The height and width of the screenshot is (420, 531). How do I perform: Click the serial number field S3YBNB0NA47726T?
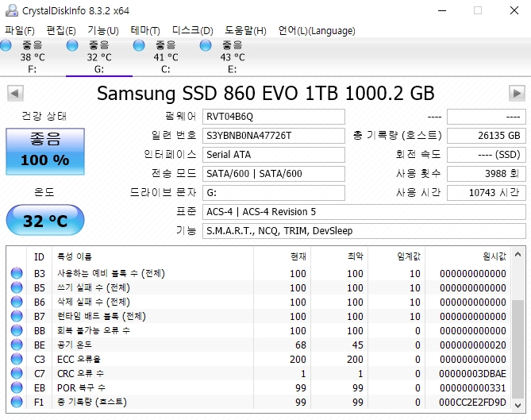(274, 136)
